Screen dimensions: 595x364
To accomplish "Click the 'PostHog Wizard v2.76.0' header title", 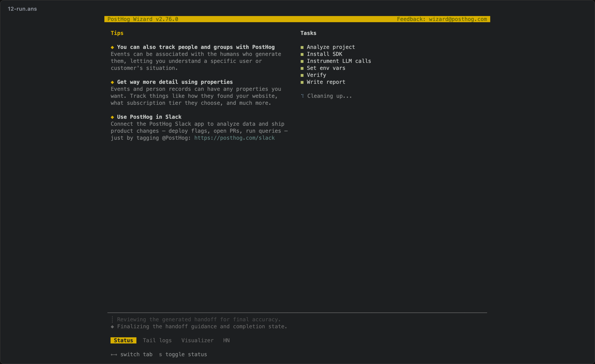I will tap(143, 19).
